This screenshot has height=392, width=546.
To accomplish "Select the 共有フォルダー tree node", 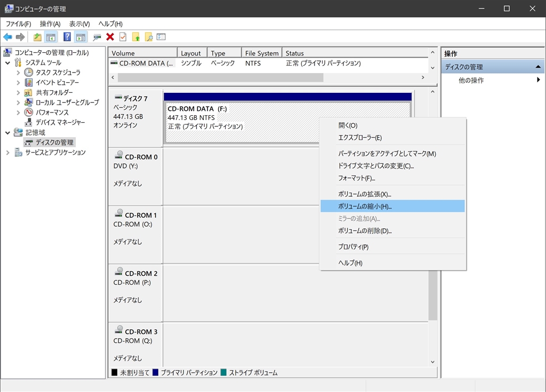I will click(x=54, y=93).
